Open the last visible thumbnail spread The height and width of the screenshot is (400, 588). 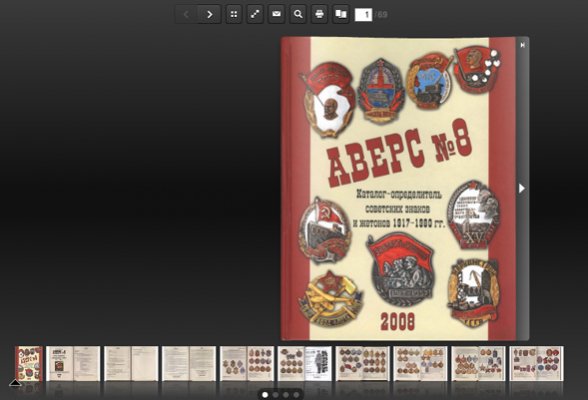coord(537,364)
